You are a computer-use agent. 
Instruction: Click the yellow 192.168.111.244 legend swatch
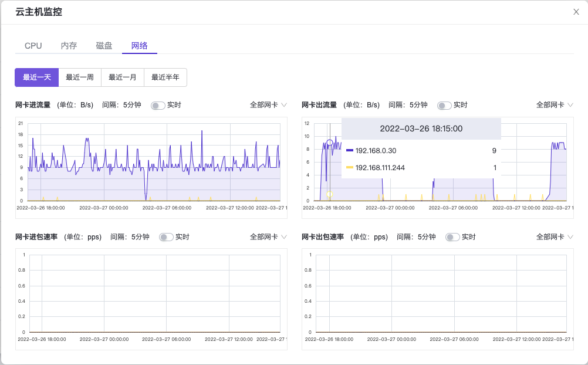(350, 168)
